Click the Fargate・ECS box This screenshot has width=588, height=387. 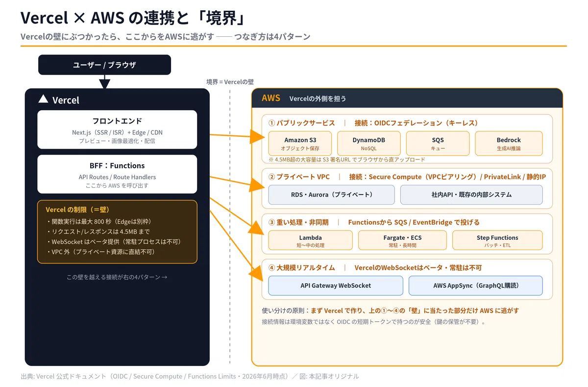pyautogui.click(x=402, y=240)
